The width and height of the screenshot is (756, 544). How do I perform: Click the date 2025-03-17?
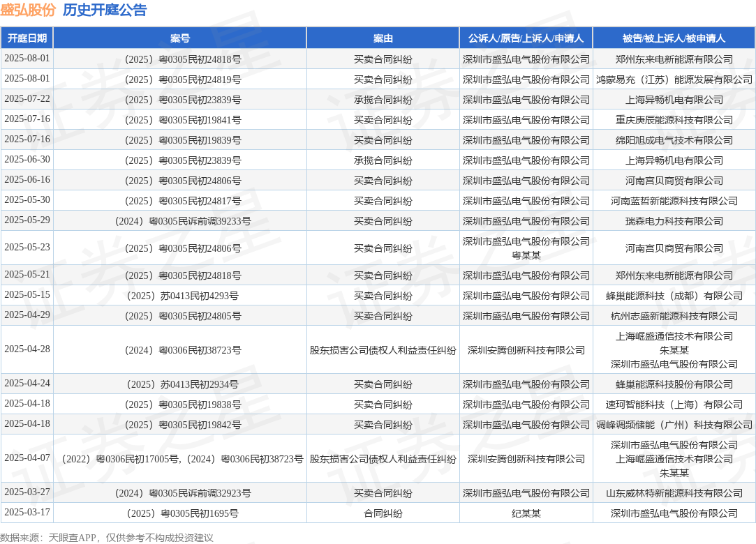27,513
